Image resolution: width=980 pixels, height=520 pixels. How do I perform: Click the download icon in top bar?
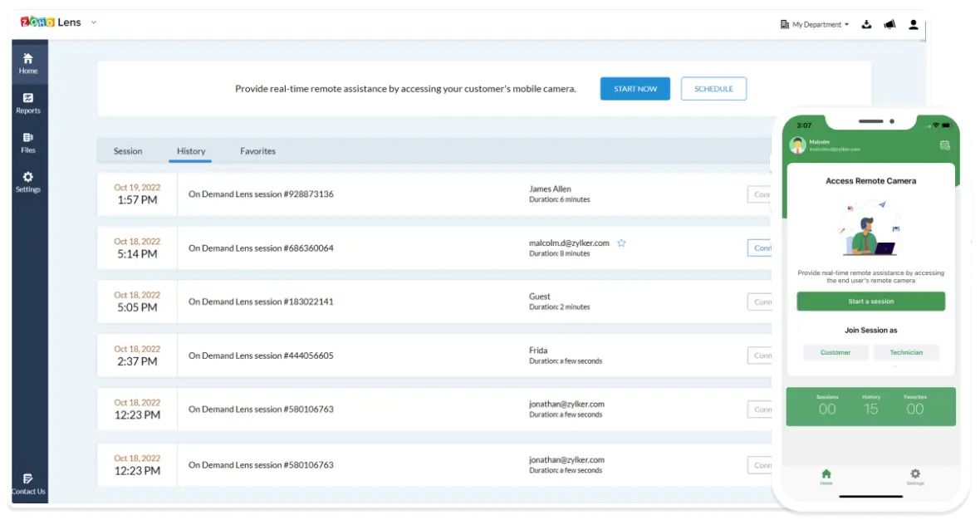pyautogui.click(x=866, y=25)
